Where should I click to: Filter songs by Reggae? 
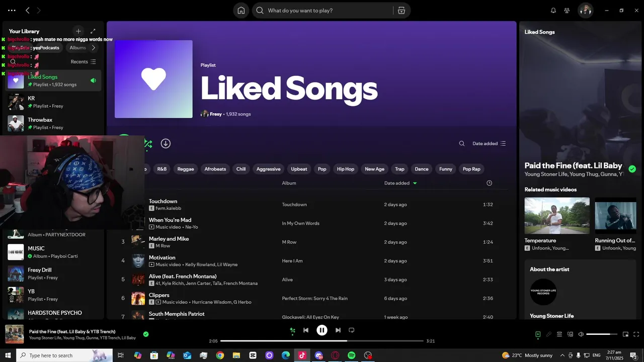186,169
